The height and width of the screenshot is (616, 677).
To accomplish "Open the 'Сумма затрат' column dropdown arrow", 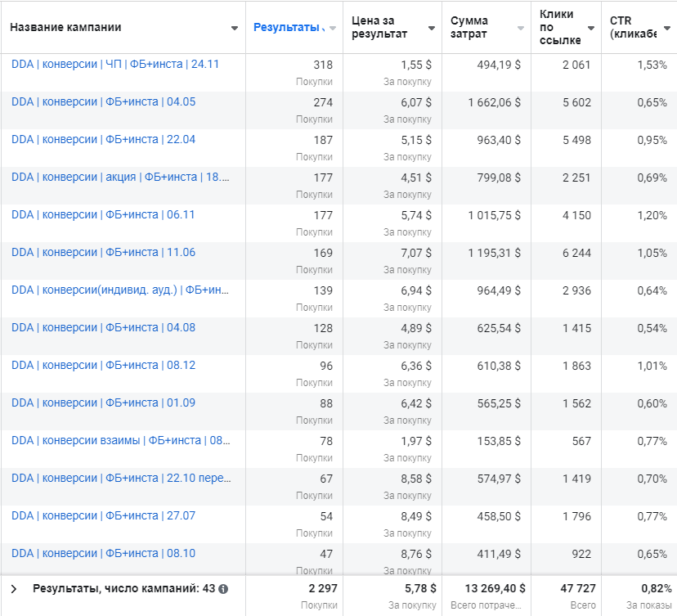I will tap(520, 29).
